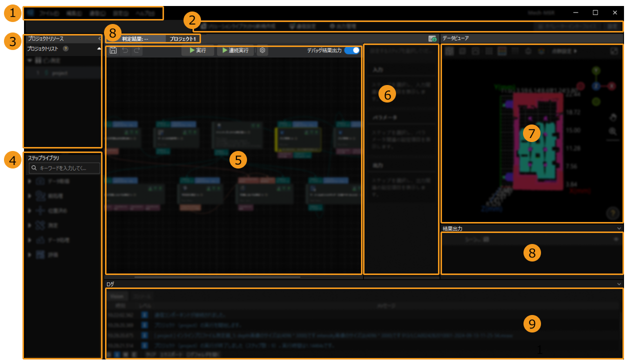Save the project with the floppy disk icon
Viewport: 628px width, 364px height.
coord(113,50)
